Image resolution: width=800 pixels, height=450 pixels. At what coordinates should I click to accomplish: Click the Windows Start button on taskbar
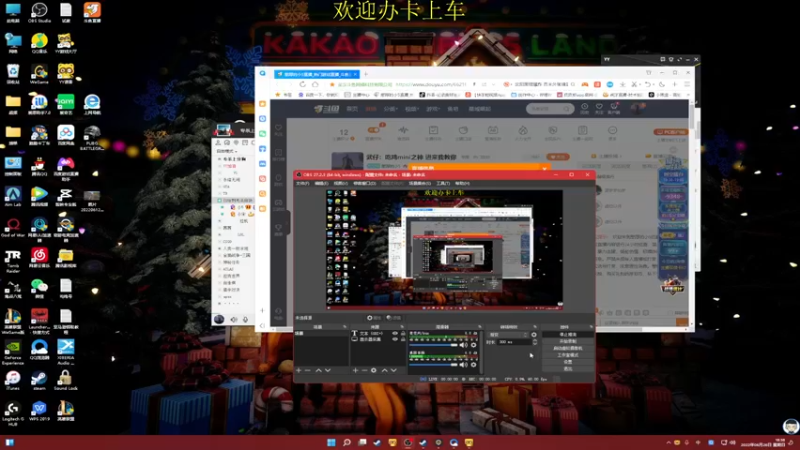pyautogui.click(x=331, y=442)
